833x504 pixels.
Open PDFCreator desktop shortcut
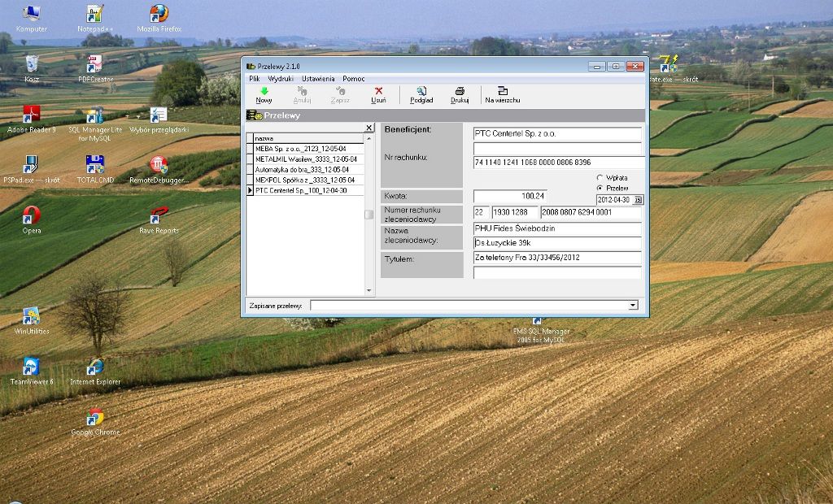pyautogui.click(x=95, y=69)
